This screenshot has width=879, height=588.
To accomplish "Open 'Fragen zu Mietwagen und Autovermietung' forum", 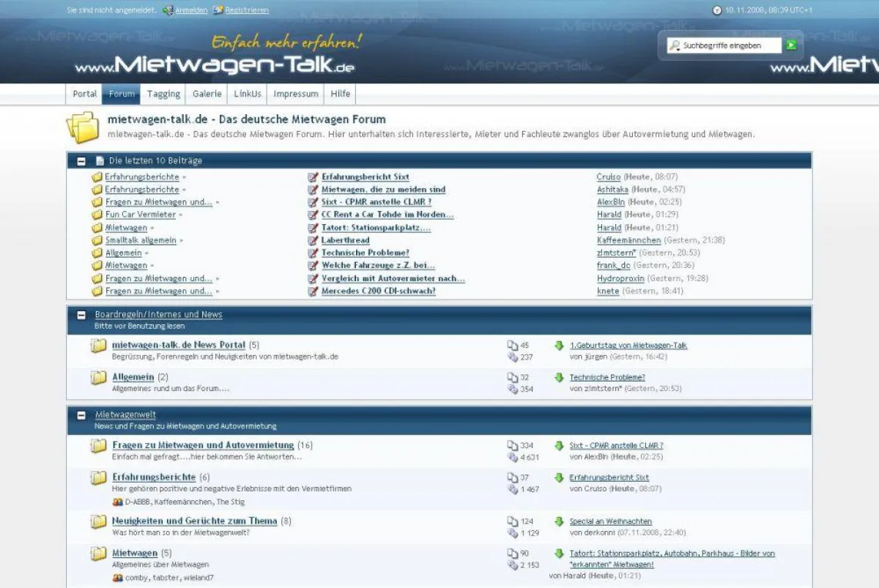I will coord(203,445).
